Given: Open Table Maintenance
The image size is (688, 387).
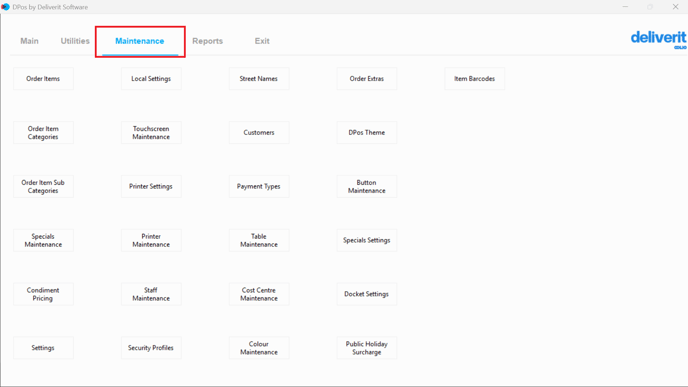Looking at the screenshot, I should [259, 240].
